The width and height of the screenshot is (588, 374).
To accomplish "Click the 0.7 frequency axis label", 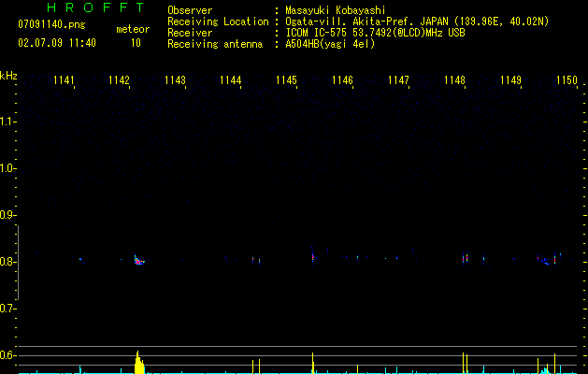I will [7, 309].
